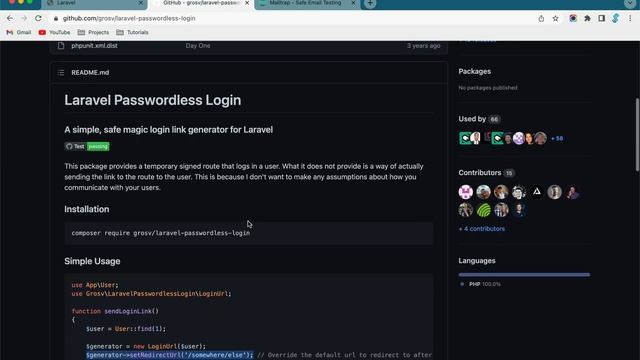This screenshot has width=640, height=360.
Task: Open the Used by 66 link
Action: click(480, 119)
